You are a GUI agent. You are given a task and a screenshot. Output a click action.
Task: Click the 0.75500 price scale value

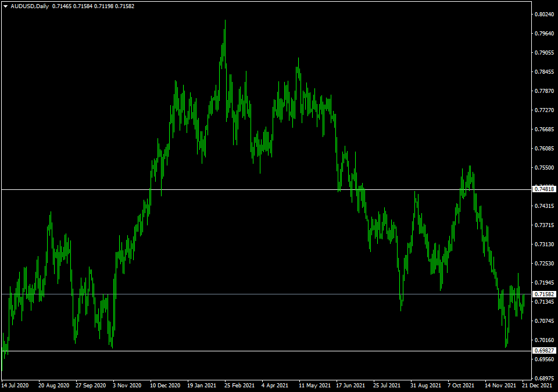[545, 167]
